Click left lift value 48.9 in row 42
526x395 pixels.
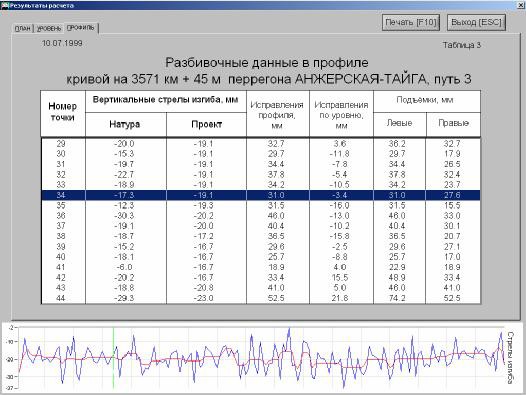397,278
